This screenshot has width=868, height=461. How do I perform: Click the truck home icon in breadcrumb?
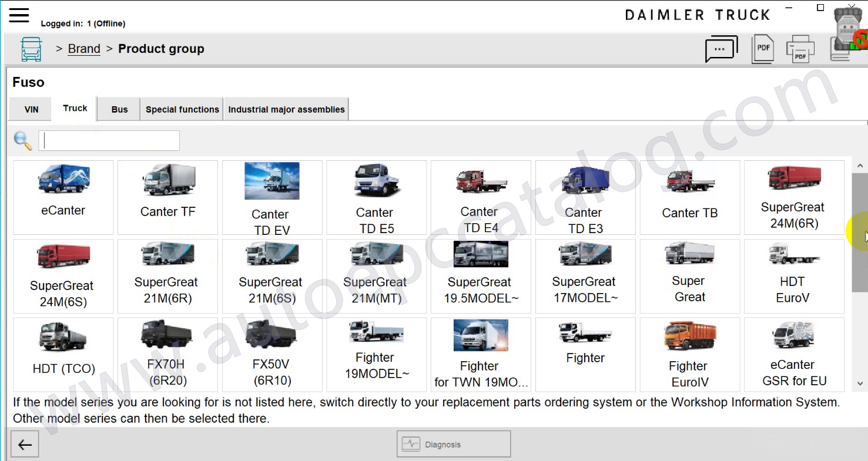coord(31,49)
